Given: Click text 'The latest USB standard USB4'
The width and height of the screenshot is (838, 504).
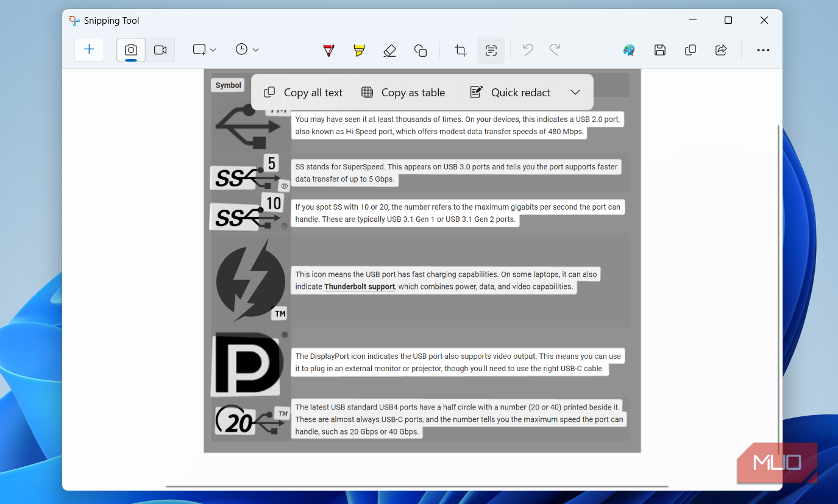Looking at the screenshot, I should coord(346,407).
